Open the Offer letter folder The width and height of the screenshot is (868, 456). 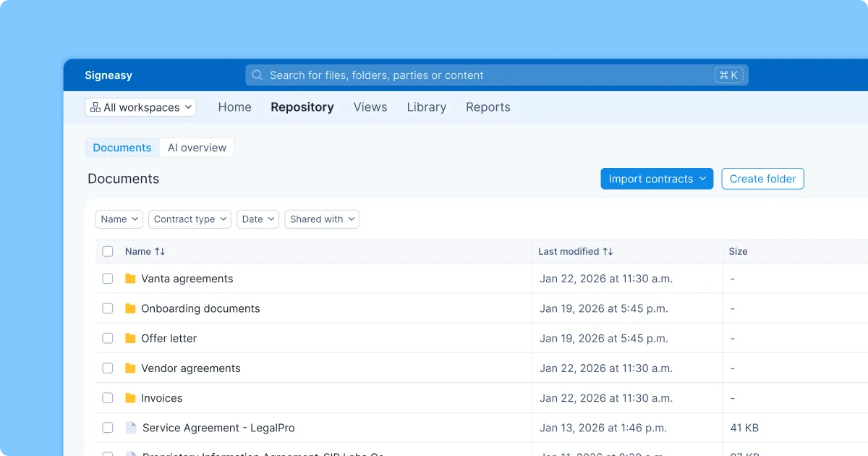(169, 338)
